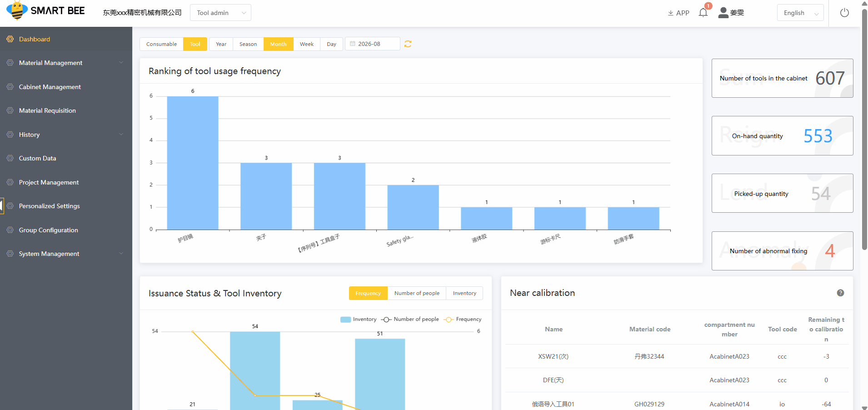
Task: Click the System Management sidebar icon
Action: coord(10,254)
